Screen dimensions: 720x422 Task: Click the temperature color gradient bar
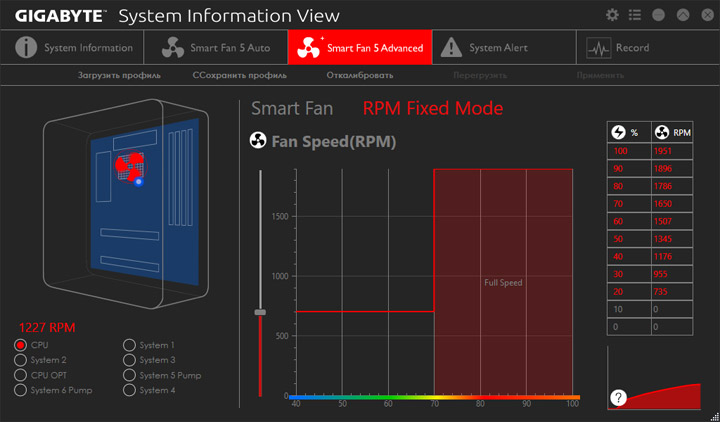pos(434,397)
